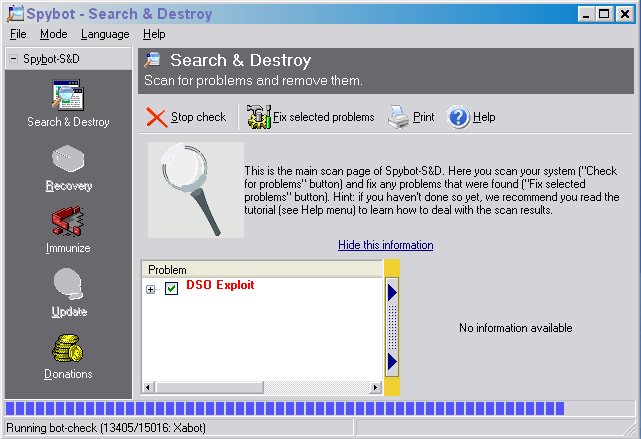641x439 pixels.
Task: Open the Donations coins icon
Action: pos(68,349)
